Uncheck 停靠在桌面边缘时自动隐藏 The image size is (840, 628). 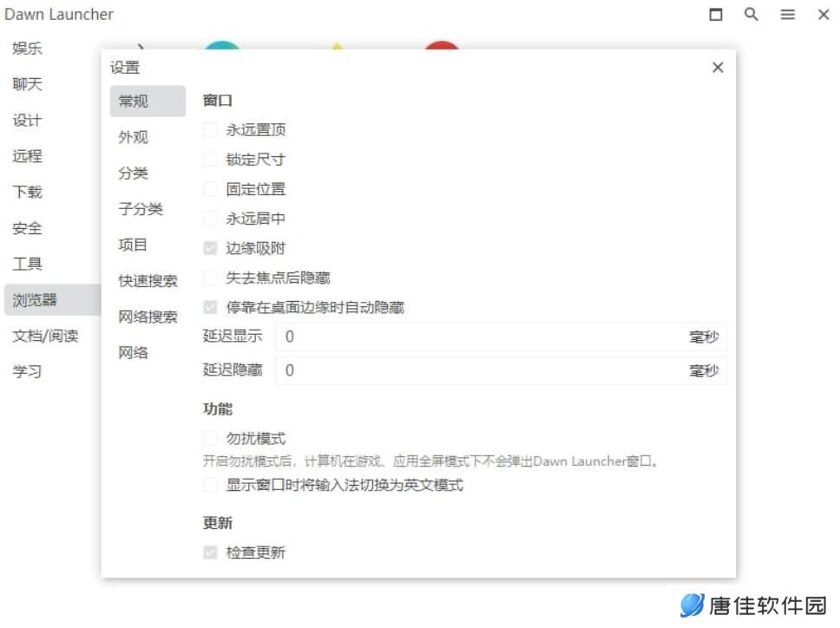pos(210,307)
